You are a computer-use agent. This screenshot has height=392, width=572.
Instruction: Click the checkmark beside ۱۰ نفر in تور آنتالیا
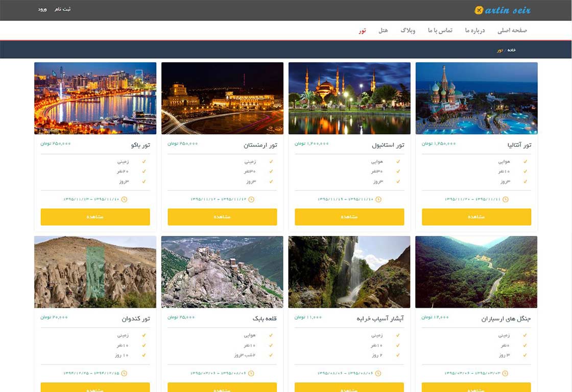click(x=526, y=171)
